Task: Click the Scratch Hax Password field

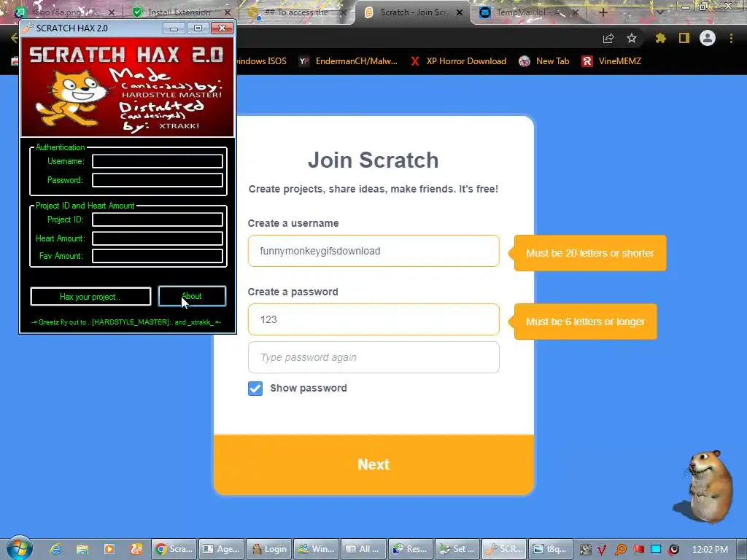Action: click(x=158, y=180)
